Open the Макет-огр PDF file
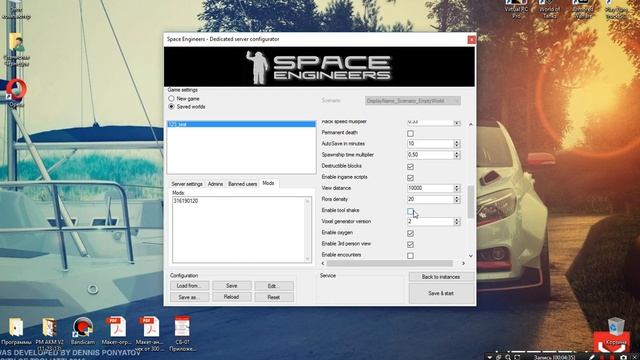640x360 pixels. point(116,331)
